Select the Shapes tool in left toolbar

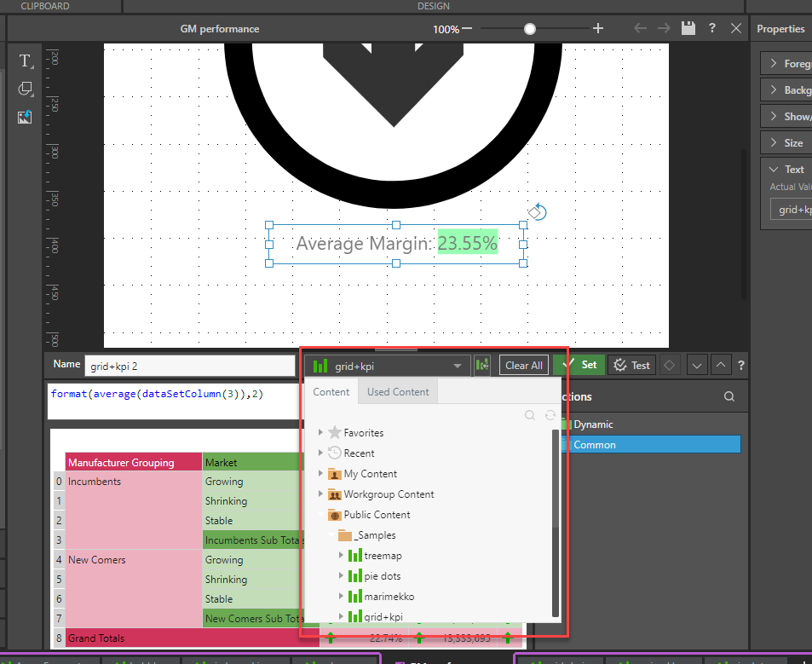(25, 89)
